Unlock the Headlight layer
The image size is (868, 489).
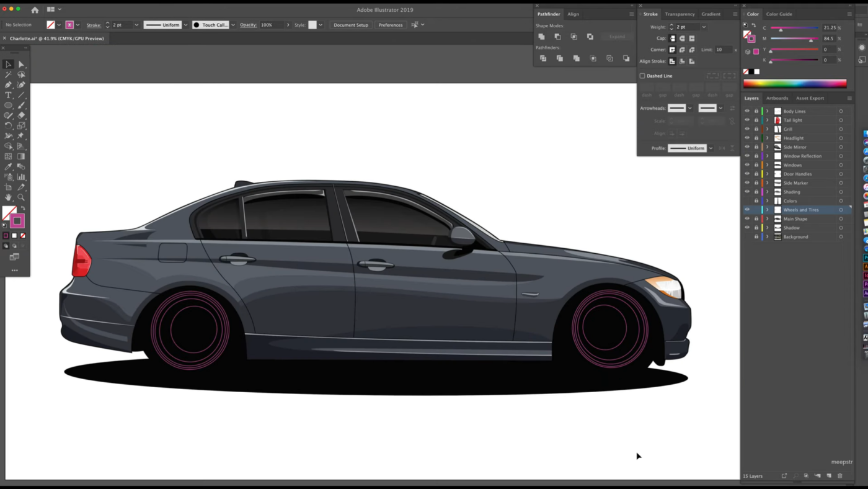coord(756,138)
